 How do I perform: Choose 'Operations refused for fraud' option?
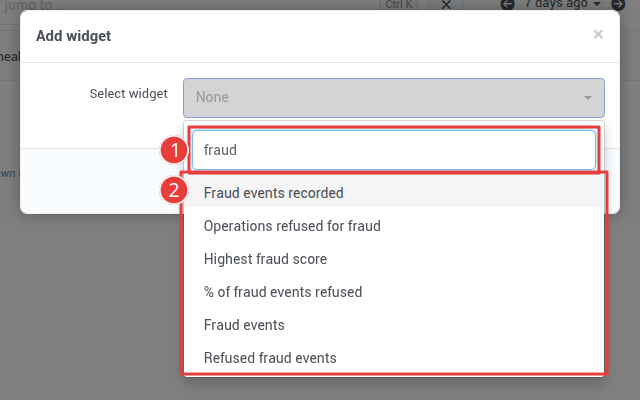394,226
